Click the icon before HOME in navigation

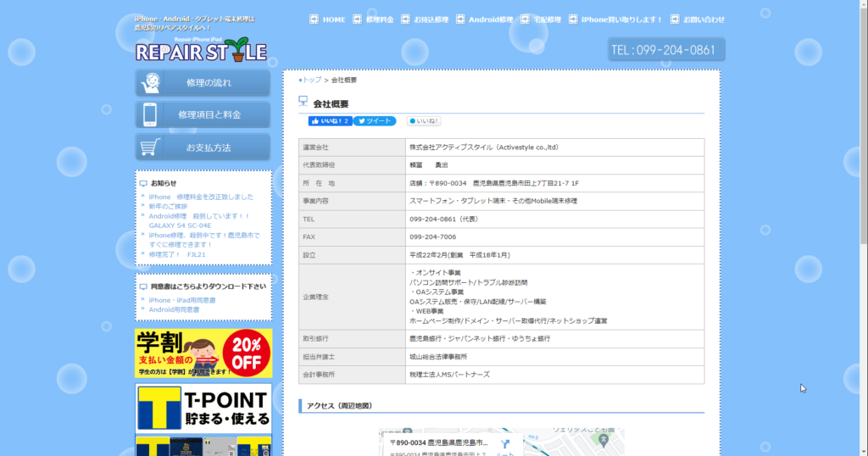(x=314, y=19)
